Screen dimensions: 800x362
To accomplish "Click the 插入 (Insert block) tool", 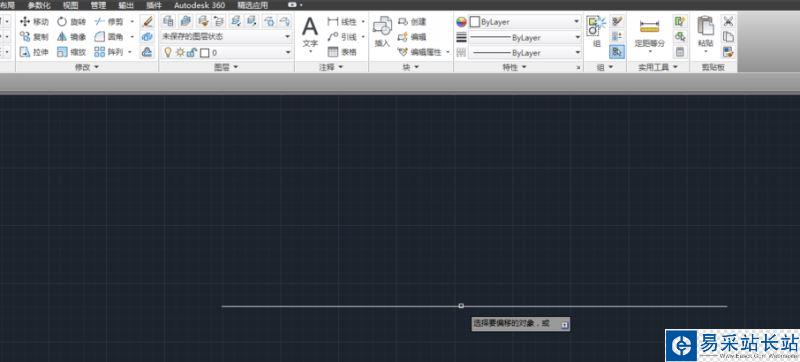I will pyautogui.click(x=382, y=32).
